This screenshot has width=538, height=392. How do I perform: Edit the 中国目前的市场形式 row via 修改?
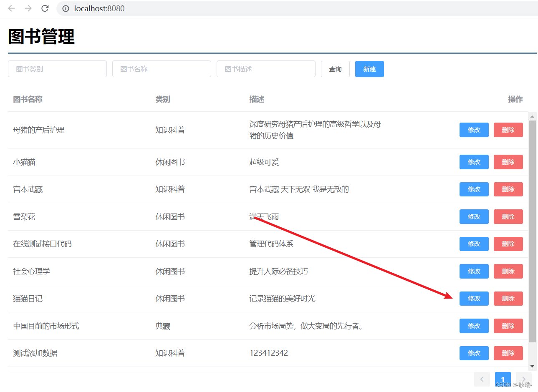click(474, 326)
